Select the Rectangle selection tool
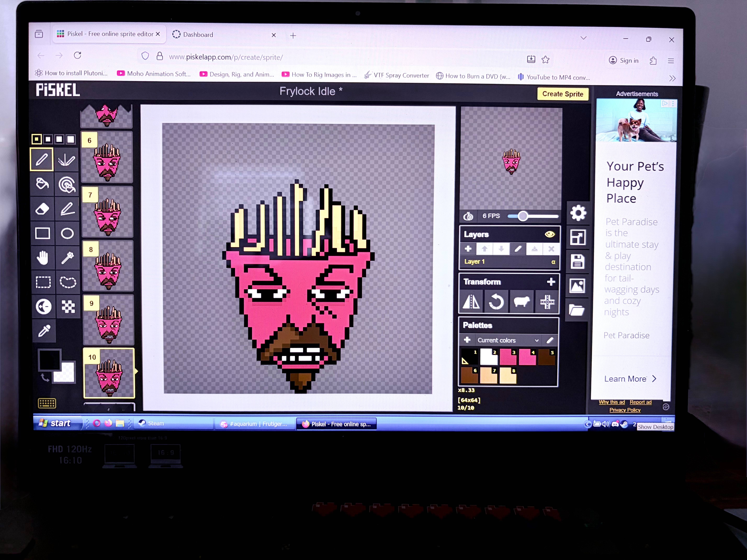Viewport: 747px width, 560px height. click(43, 282)
